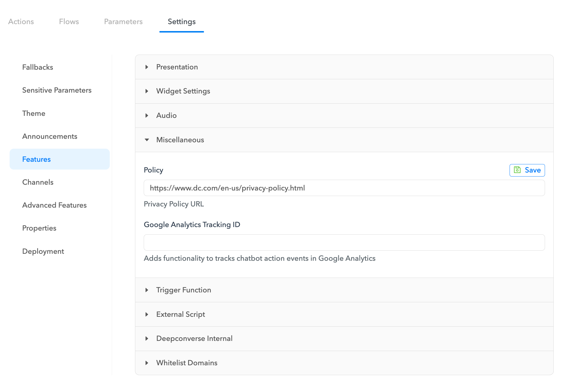Switch to the Flows tab
The image size is (572, 392).
69,22
